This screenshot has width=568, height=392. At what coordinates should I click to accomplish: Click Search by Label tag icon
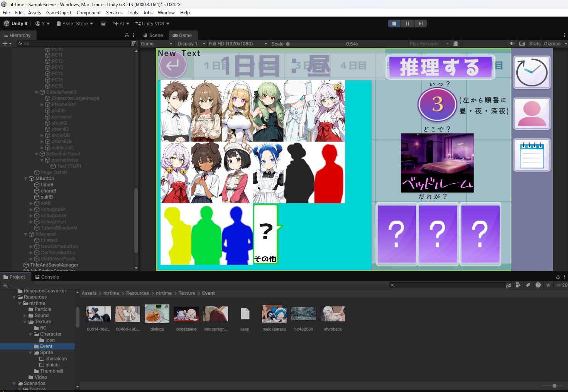(528, 285)
